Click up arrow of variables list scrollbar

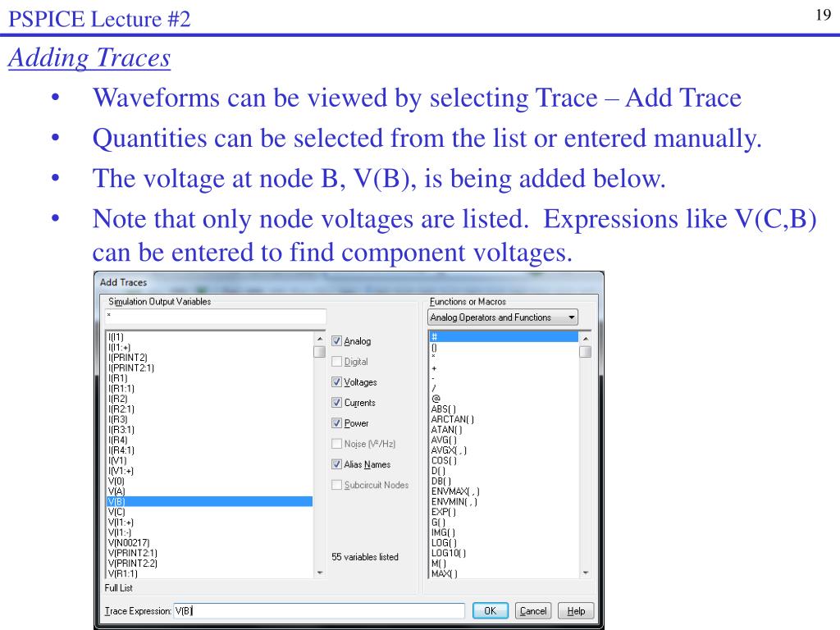(x=320, y=339)
